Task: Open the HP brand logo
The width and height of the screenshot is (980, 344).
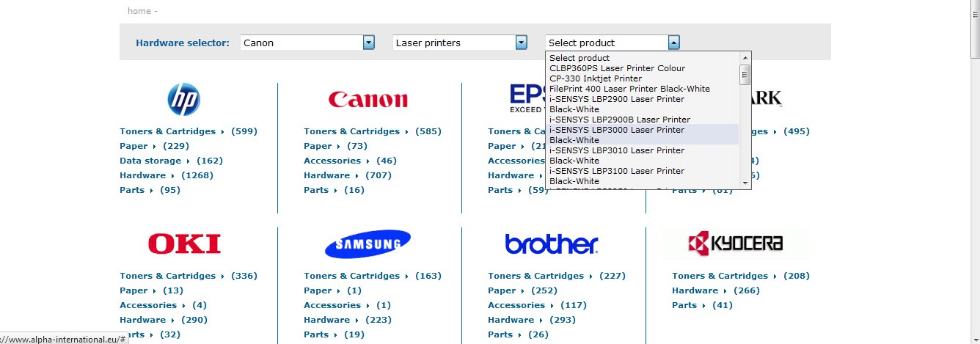Action: [x=183, y=99]
